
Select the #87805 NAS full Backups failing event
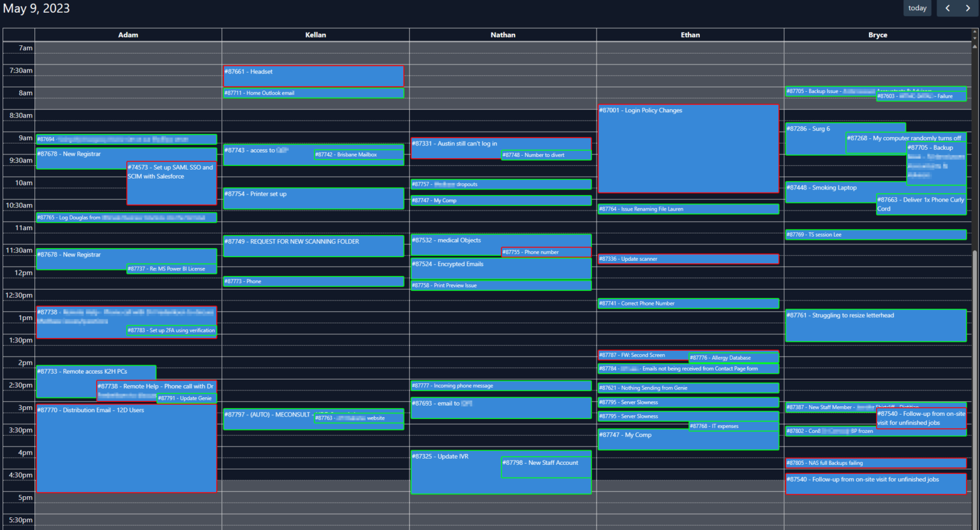click(x=876, y=462)
